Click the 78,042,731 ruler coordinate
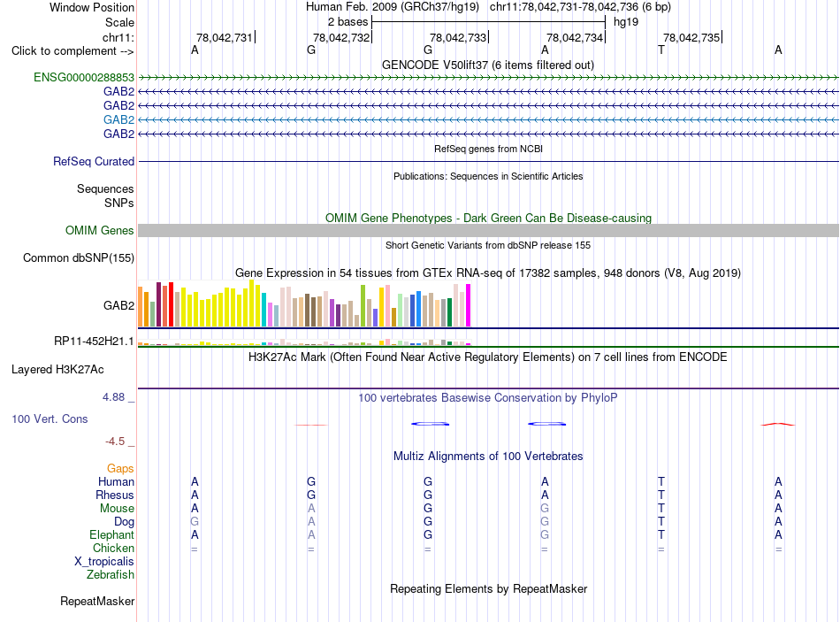The height and width of the screenshot is (622, 840). point(224,37)
